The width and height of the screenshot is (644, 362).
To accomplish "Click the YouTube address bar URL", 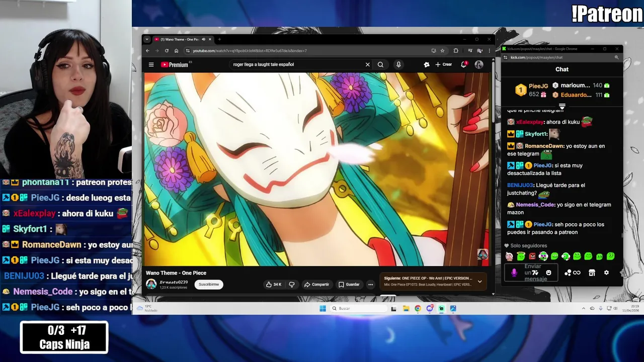I will [250, 51].
